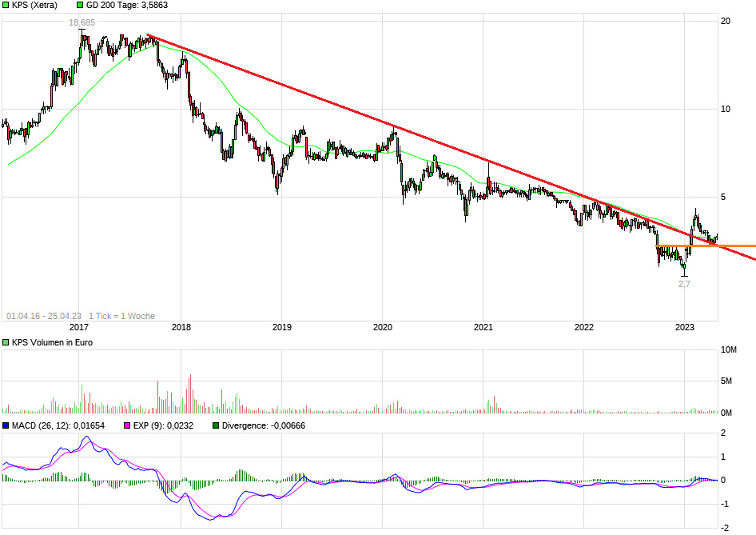
Task: Click the KPS Volumen in Euro legend square
Action: pos(6,342)
